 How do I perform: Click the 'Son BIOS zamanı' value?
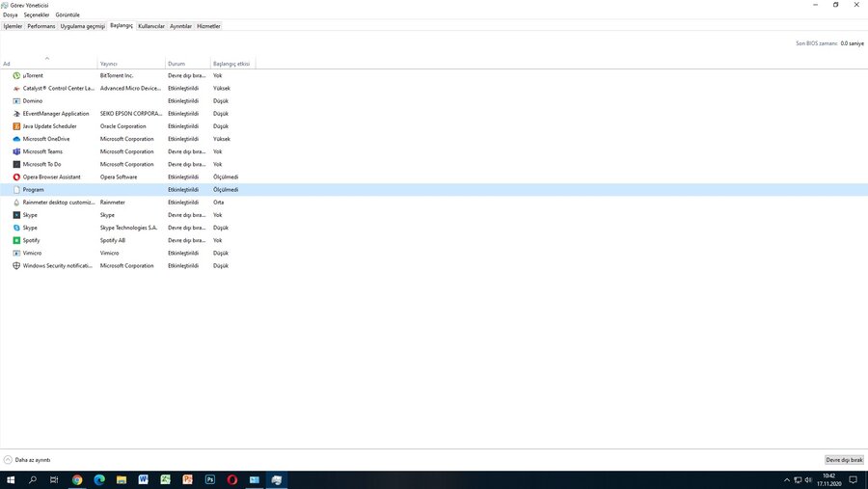pos(852,43)
